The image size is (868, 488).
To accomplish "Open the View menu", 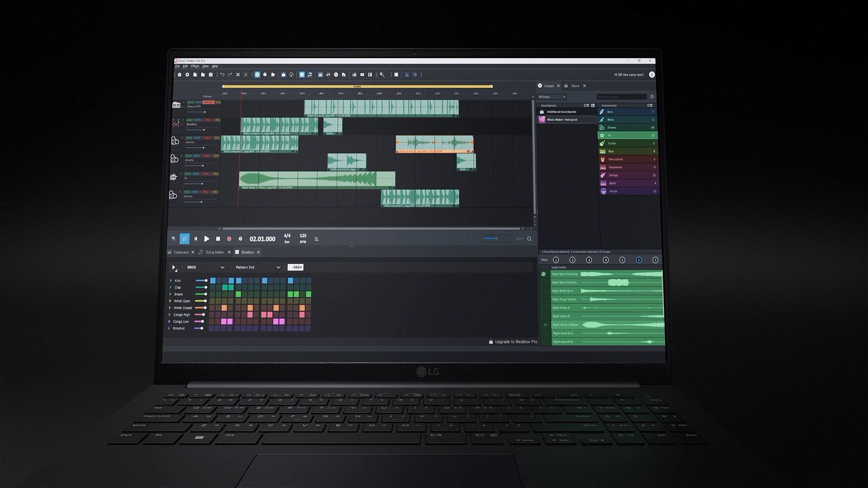I will click(x=206, y=66).
